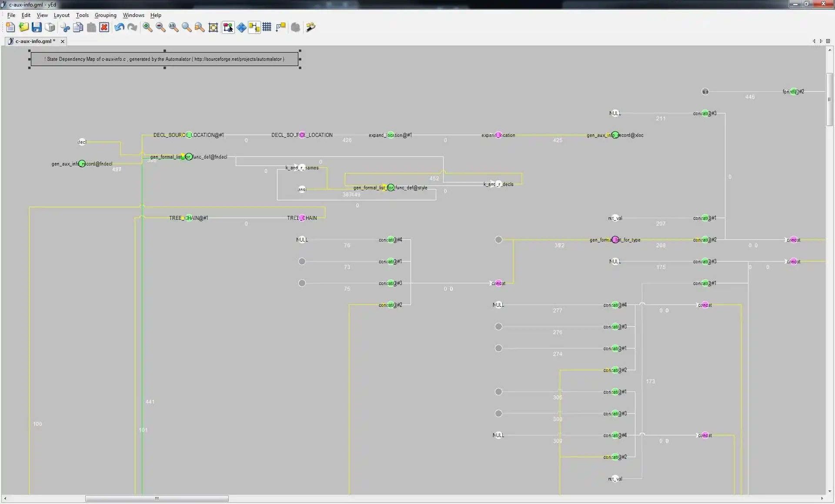
Task: Open the Layout menu
Action: (x=63, y=15)
